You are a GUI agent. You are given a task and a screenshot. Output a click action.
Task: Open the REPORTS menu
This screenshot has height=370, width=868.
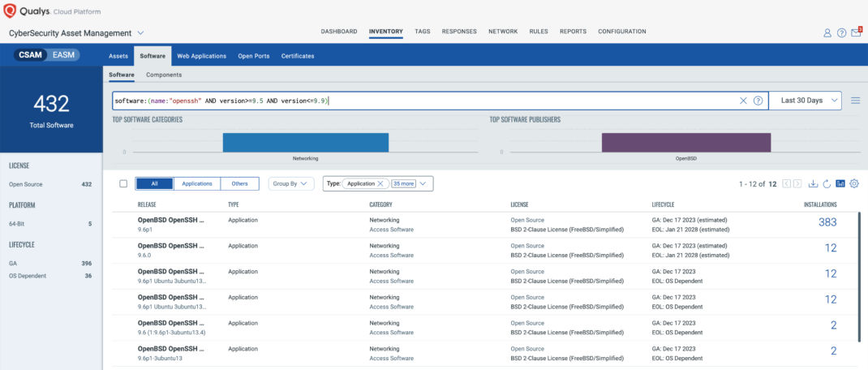573,32
